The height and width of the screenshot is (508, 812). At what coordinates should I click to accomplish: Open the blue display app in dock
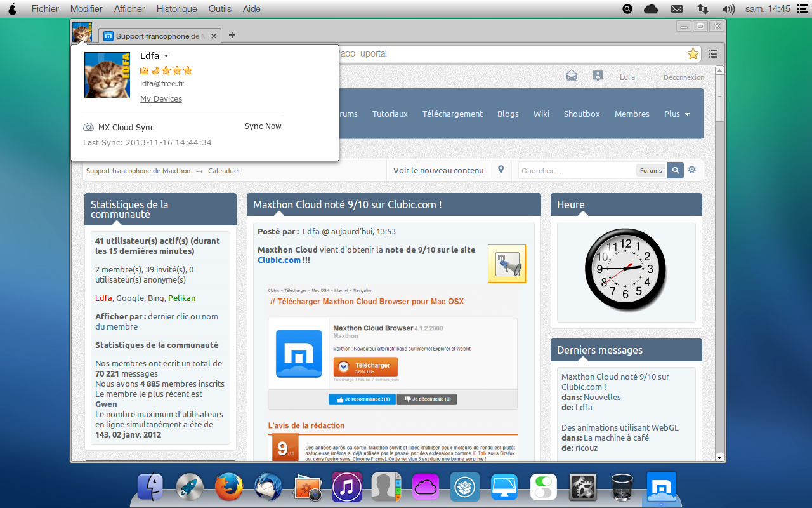click(504, 488)
